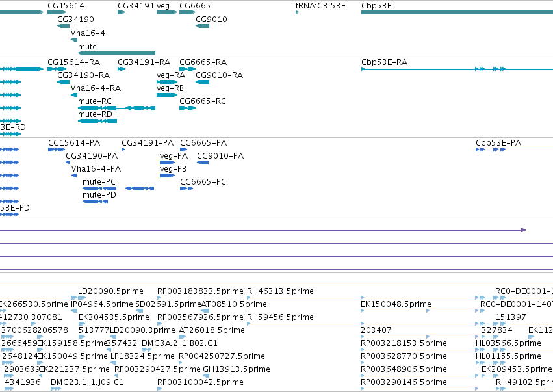Select the tRNA:G3:53E gene label
553x392 pixels.
[x=320, y=6]
